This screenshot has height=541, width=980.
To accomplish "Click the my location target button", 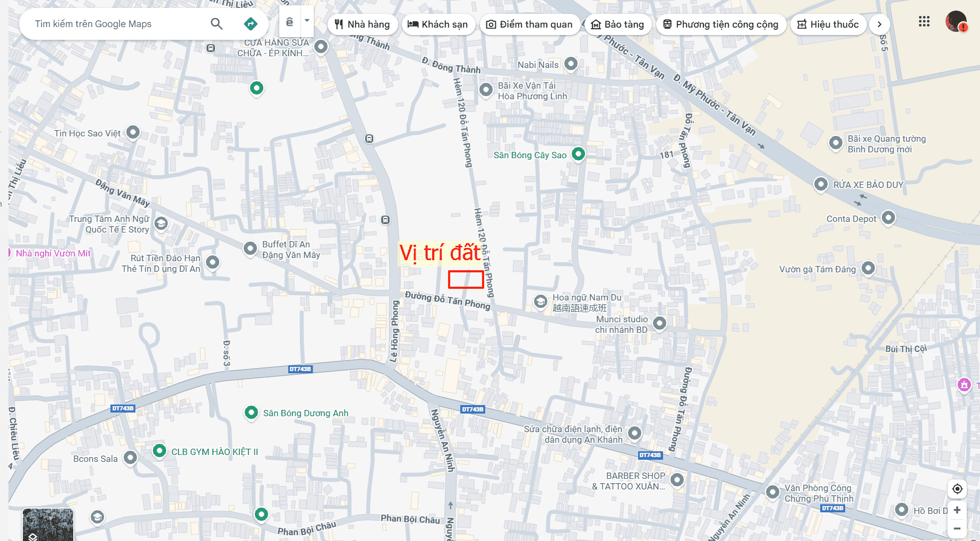I will click(x=957, y=488).
